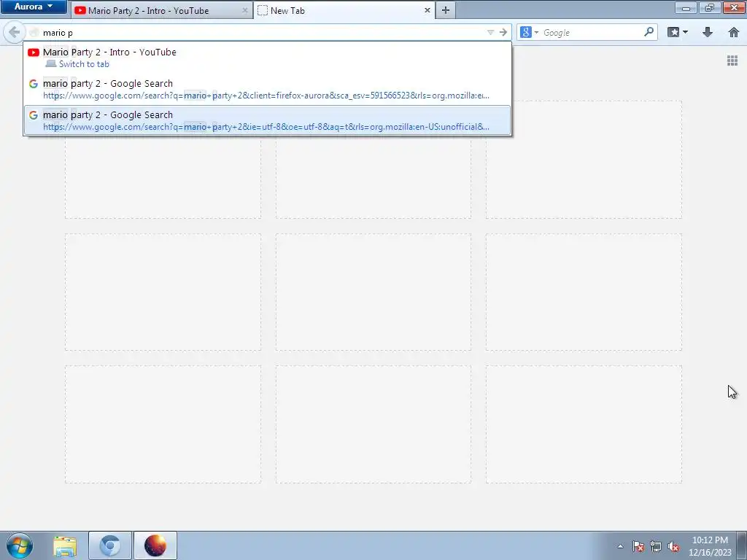Toggle the new tab grid view icon
The height and width of the screenshot is (560, 747).
pyautogui.click(x=732, y=61)
